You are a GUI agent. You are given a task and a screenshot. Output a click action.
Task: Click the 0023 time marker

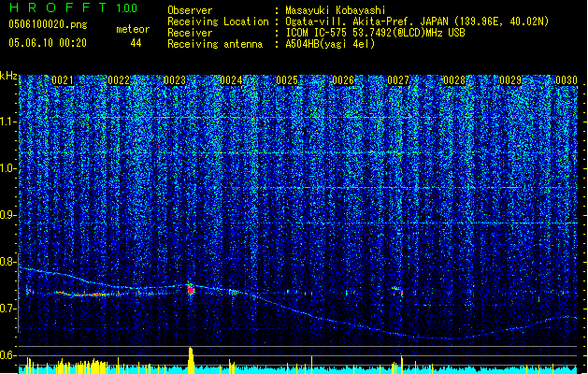coord(175,80)
